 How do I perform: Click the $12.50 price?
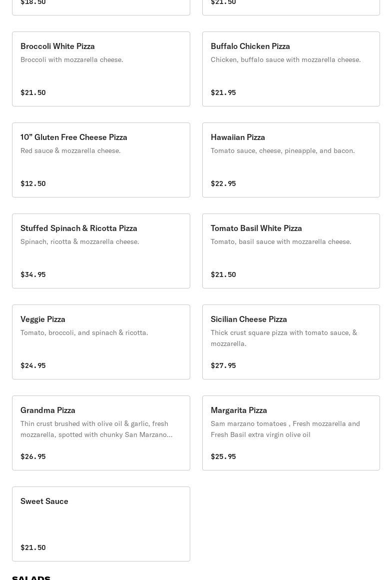coord(33,183)
